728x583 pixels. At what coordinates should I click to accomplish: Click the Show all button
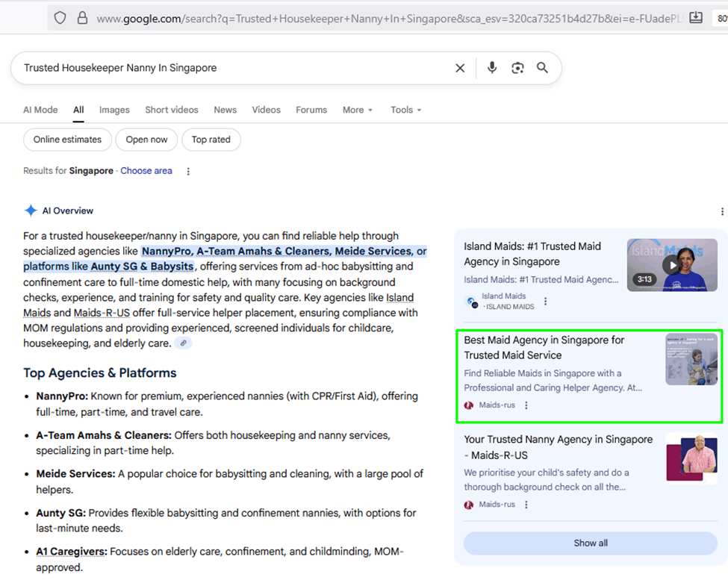pos(590,543)
